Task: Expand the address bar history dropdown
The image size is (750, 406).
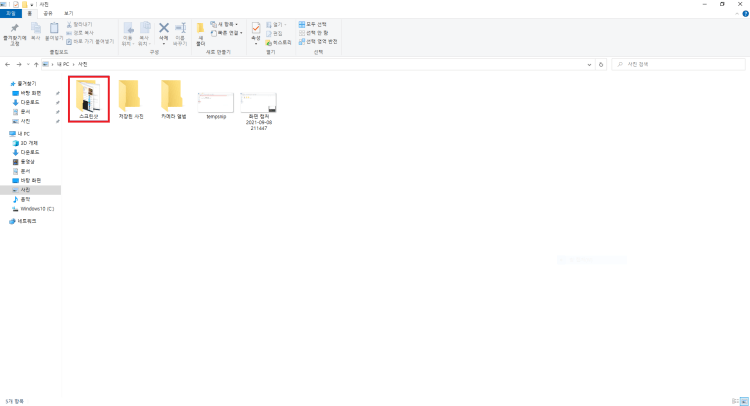Action: [x=589, y=65]
